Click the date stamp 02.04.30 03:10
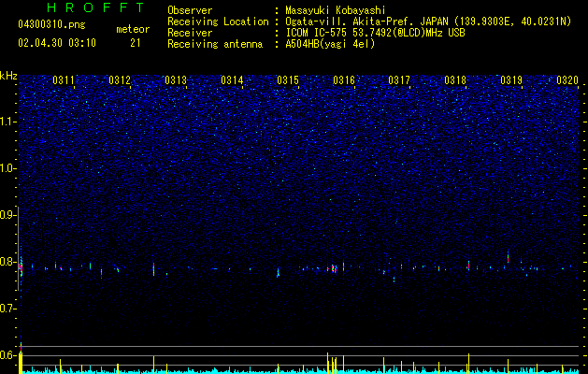 (57, 43)
